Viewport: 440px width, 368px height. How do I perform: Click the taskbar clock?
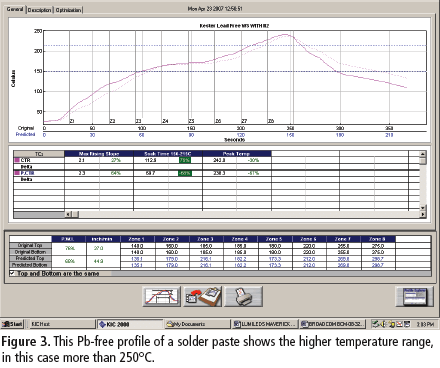click(425, 324)
